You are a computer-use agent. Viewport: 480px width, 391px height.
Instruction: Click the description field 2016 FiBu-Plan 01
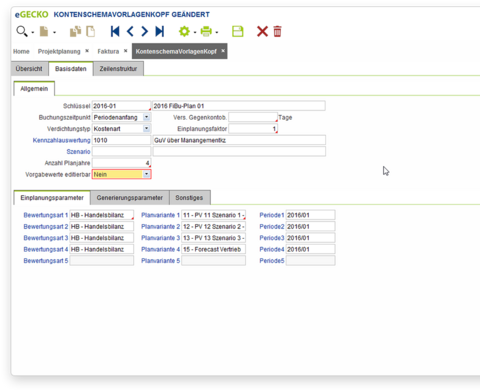239,106
